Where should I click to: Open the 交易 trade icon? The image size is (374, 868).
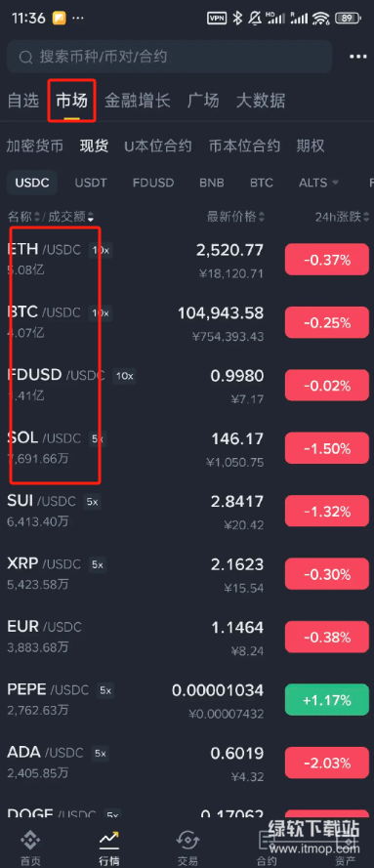click(187, 841)
